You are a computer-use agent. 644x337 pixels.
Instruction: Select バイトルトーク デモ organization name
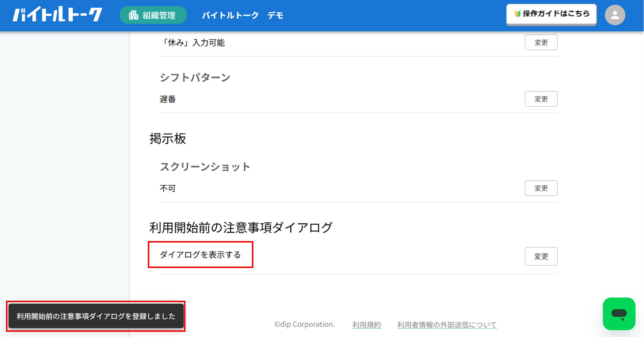point(243,16)
